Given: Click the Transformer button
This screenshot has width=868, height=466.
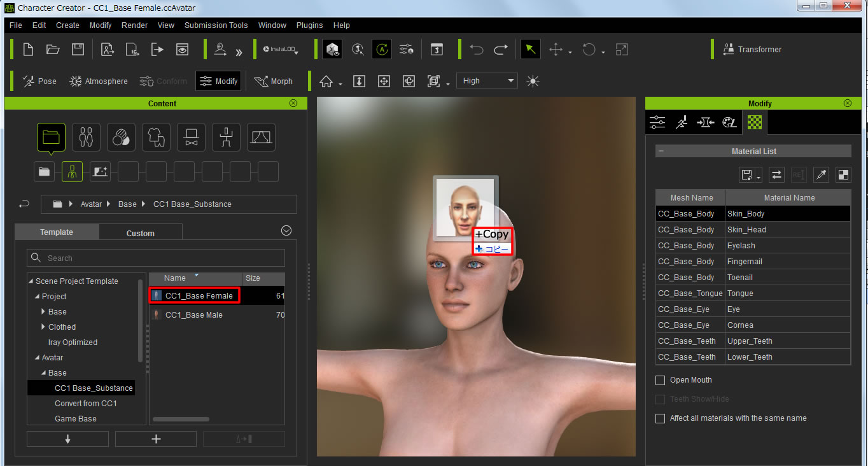Looking at the screenshot, I should pyautogui.click(x=752, y=50).
